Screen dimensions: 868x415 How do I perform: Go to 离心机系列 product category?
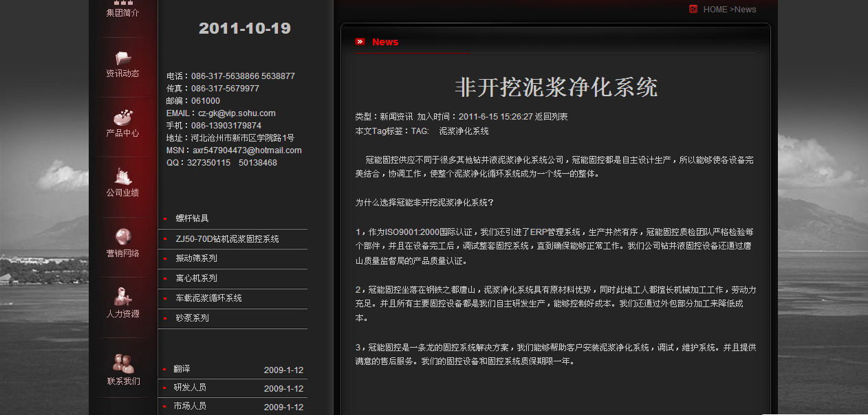click(196, 278)
